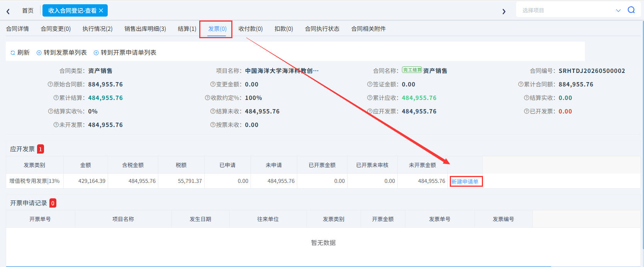The height and width of the screenshot is (267, 644).
Task: Click the help icon beside 变更金额
Action: click(213, 84)
